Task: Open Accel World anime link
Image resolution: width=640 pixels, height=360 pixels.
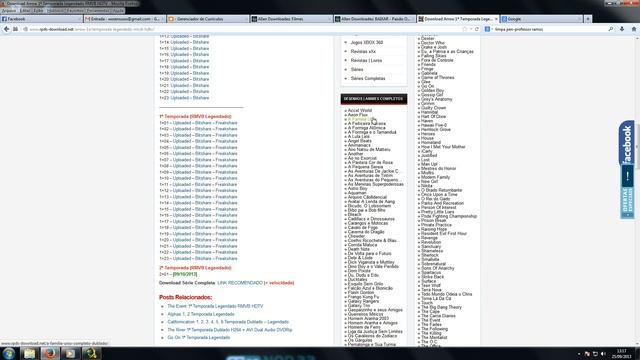Action: [360, 111]
